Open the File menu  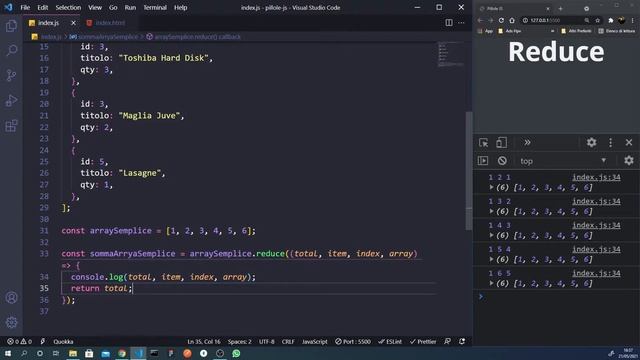coord(25,7)
